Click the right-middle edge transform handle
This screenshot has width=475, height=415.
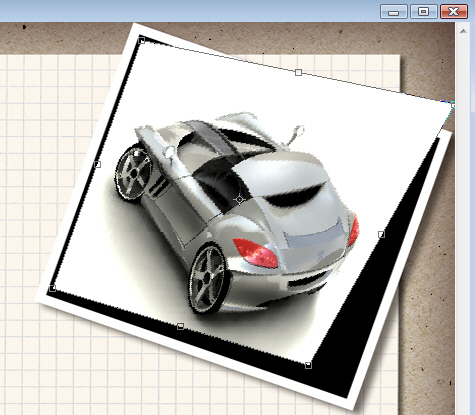point(382,234)
